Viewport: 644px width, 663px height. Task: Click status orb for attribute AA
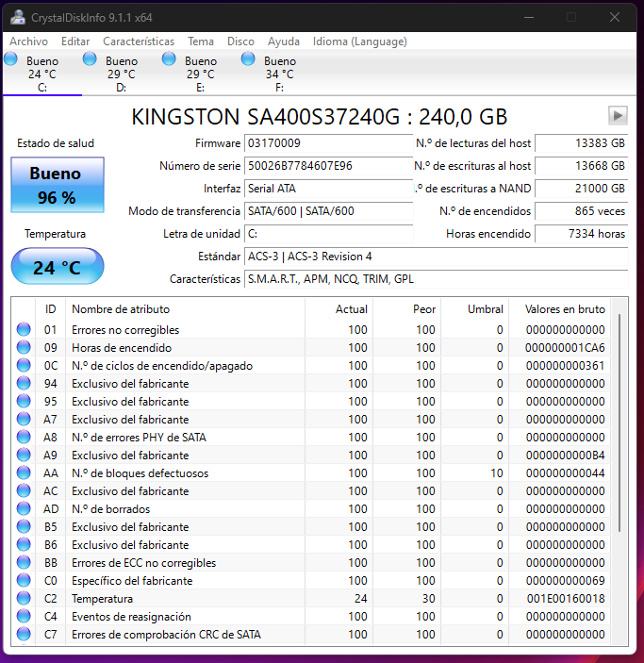click(24, 472)
